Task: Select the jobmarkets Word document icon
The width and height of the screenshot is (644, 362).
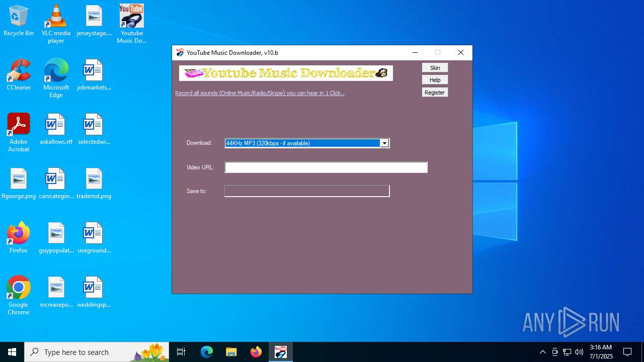Action: (94, 75)
